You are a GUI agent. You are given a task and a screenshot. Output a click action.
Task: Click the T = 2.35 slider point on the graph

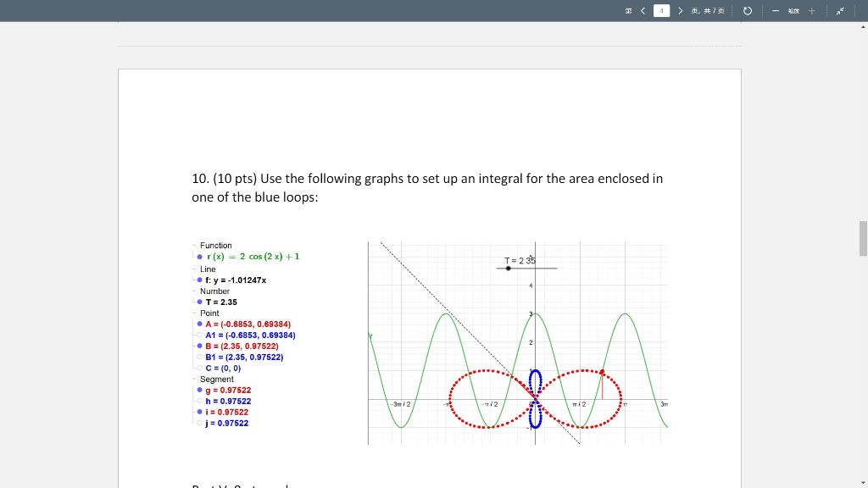(507, 269)
